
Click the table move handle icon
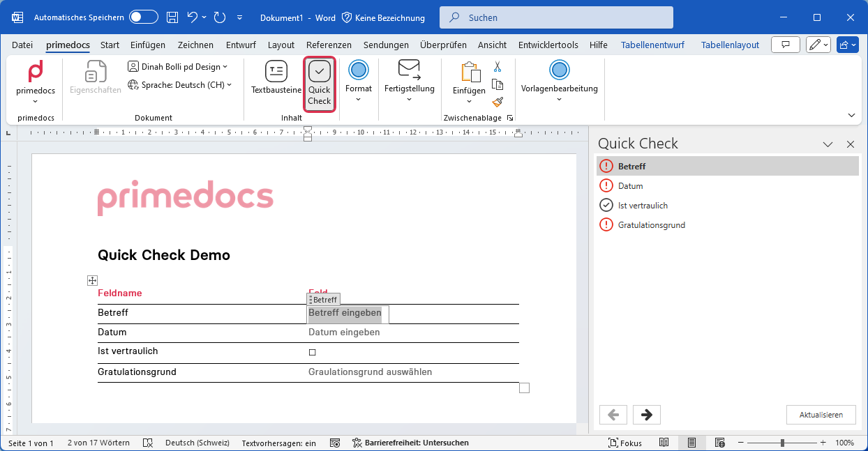[x=91, y=280]
